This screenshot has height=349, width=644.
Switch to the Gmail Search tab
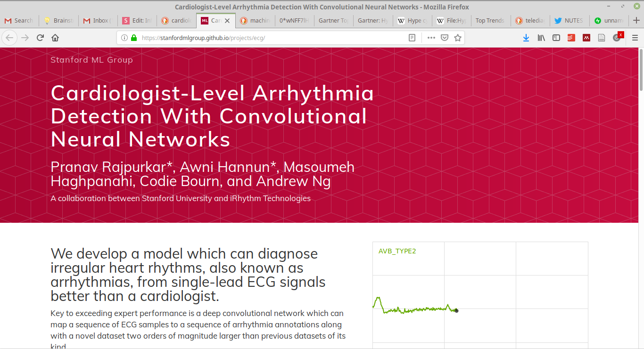[20, 21]
